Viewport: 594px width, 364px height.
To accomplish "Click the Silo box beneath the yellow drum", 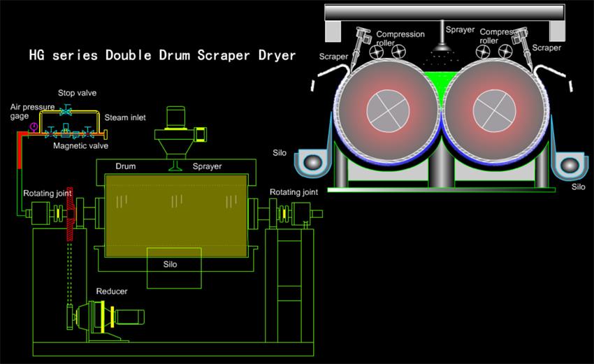I will 173,266.
